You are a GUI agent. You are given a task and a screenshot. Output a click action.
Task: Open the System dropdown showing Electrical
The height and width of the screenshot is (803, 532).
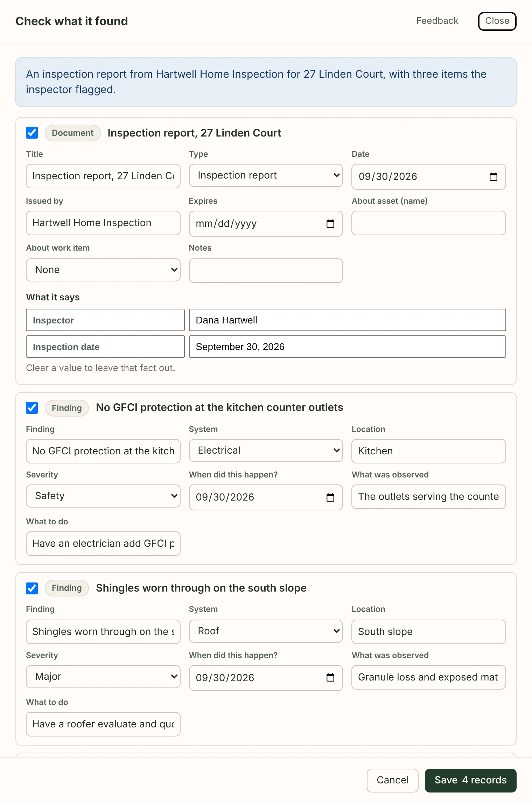[x=266, y=451]
